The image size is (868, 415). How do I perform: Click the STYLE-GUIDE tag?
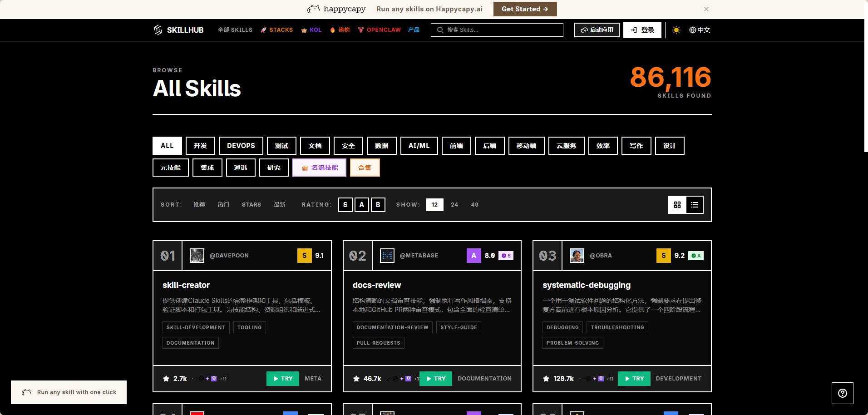click(459, 327)
